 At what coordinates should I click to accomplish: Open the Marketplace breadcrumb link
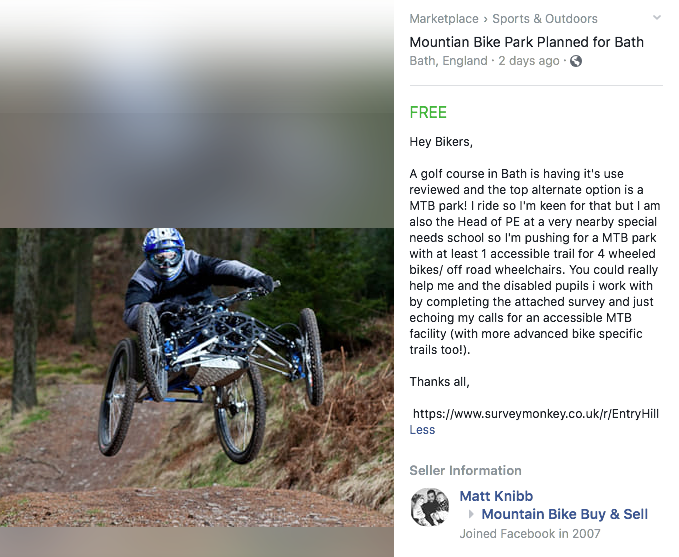[444, 19]
